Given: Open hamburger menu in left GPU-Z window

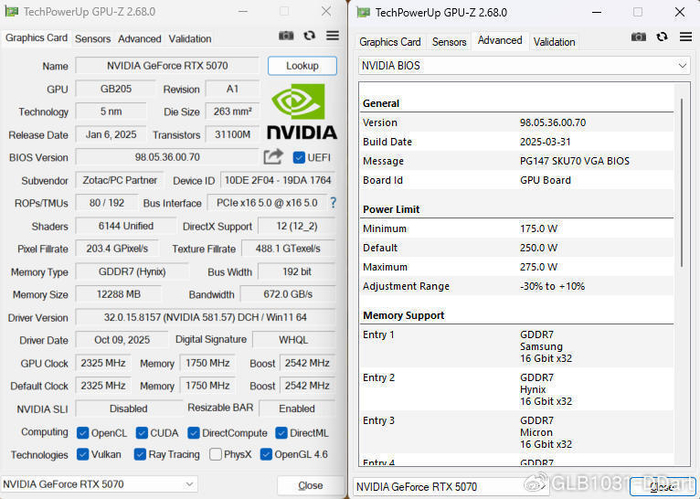Looking at the screenshot, I should 333,36.
